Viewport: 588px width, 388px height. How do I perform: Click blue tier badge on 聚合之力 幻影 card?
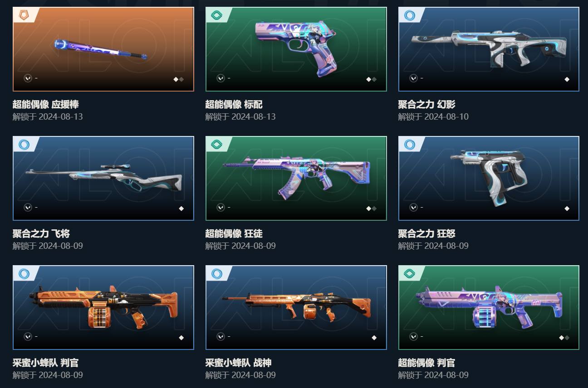pos(410,15)
